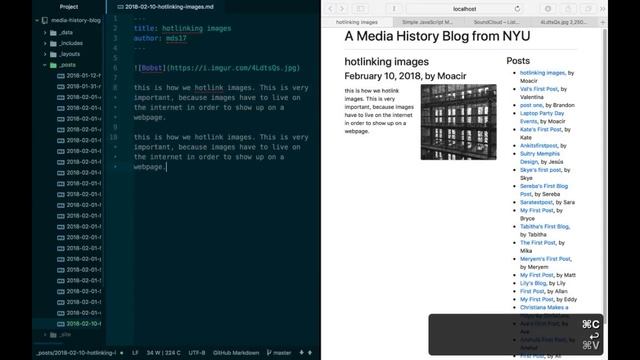Open Lily's Blog link

click(533, 283)
